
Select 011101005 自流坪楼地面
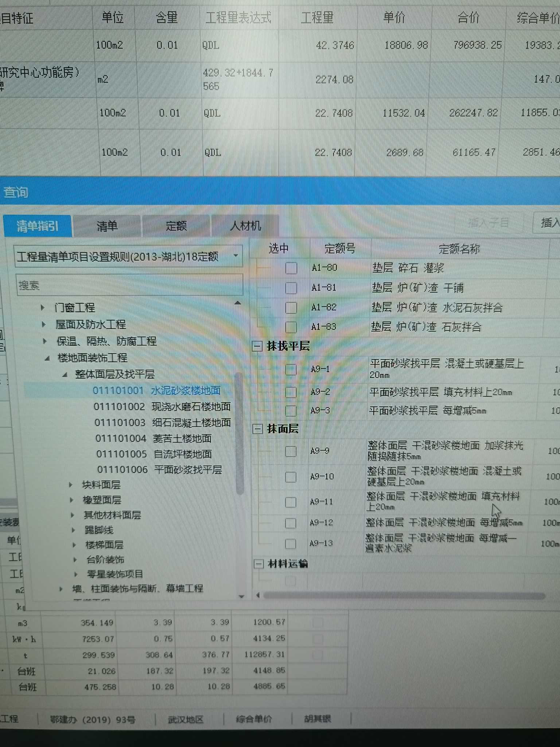pos(154,454)
